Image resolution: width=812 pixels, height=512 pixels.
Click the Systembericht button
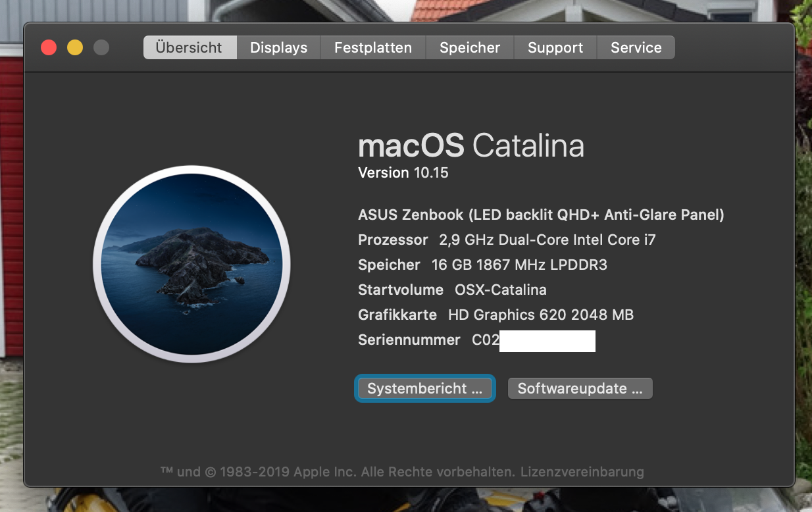(x=425, y=388)
